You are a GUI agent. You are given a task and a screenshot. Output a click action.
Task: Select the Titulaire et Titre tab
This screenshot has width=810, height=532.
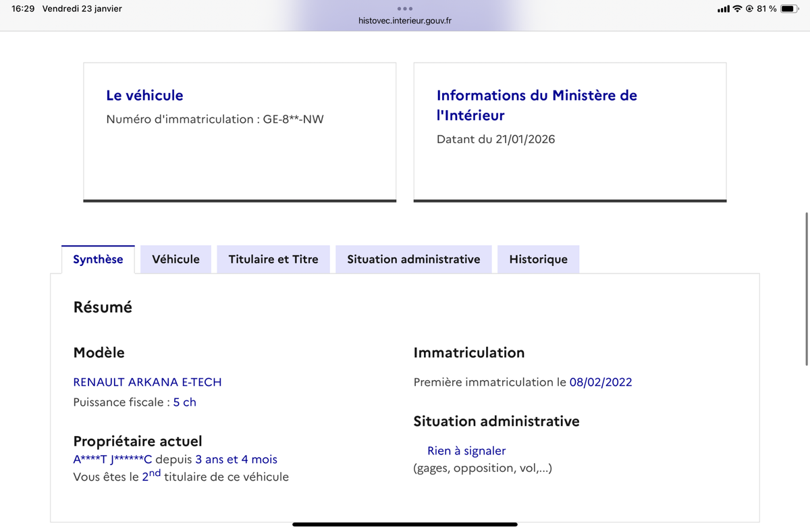coord(273,259)
